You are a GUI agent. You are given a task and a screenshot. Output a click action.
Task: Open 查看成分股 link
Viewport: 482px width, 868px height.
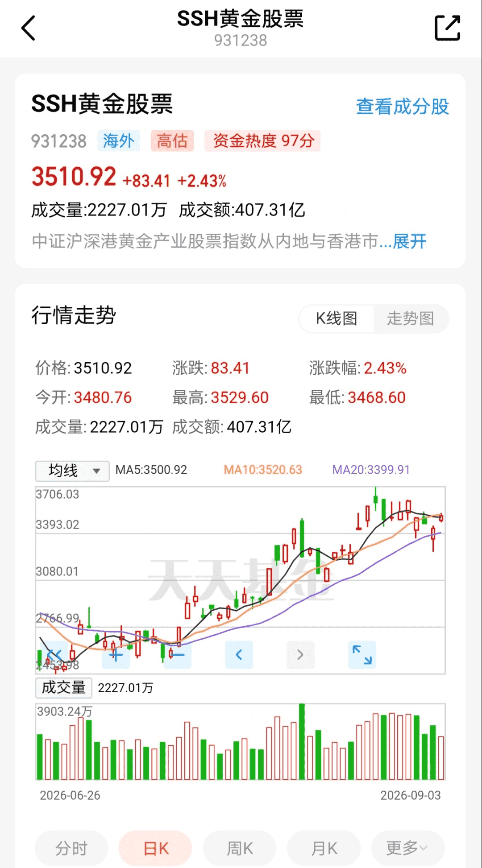pyautogui.click(x=403, y=107)
